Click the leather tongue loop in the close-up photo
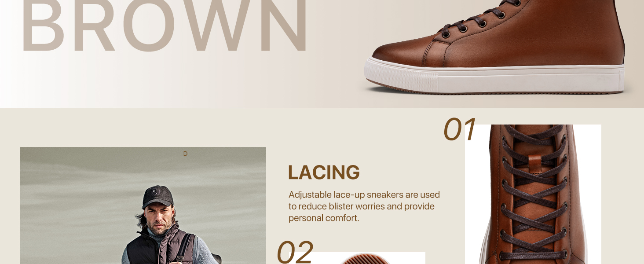 [534, 164]
